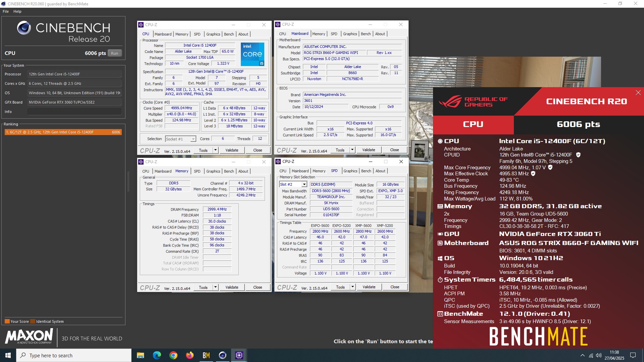Click the BIOS Version value 3601
Screen dimensions: 644x362
coord(352,101)
